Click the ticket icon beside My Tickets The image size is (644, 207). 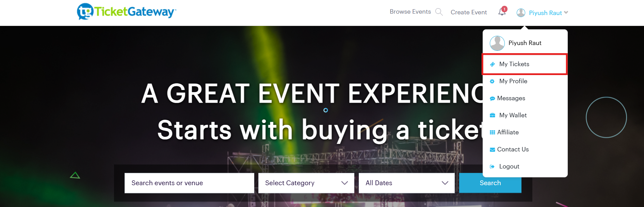pos(492,64)
